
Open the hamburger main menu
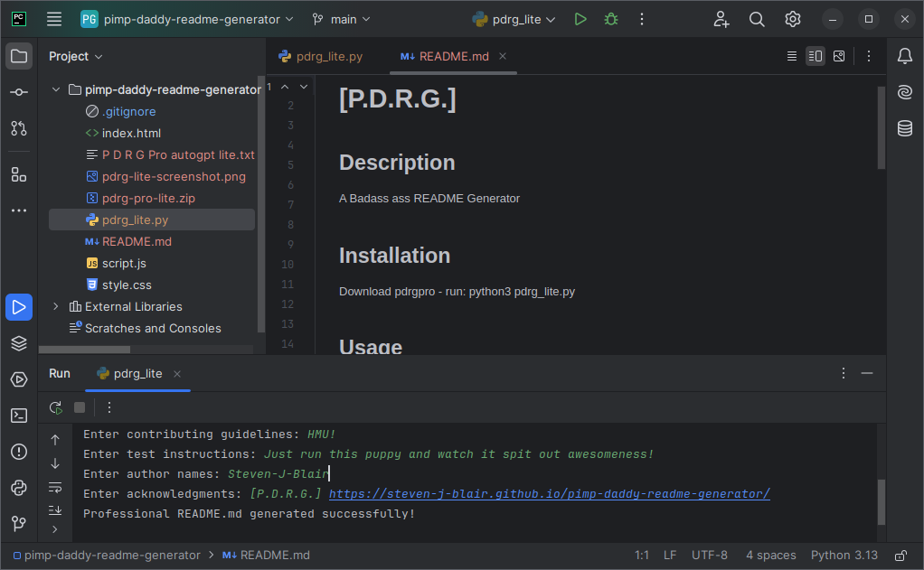[x=52, y=18]
